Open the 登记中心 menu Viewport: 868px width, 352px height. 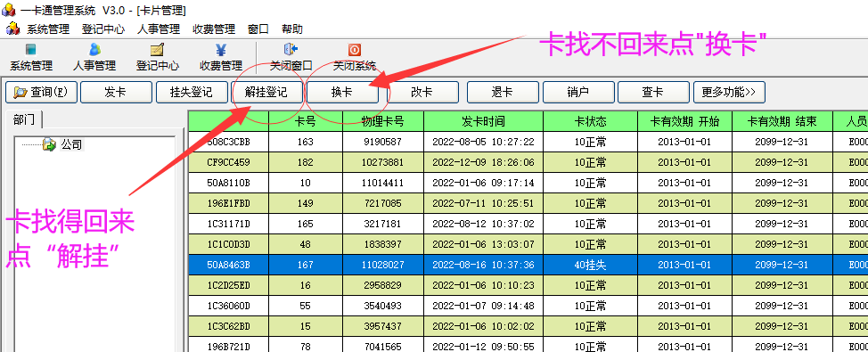click(x=103, y=29)
